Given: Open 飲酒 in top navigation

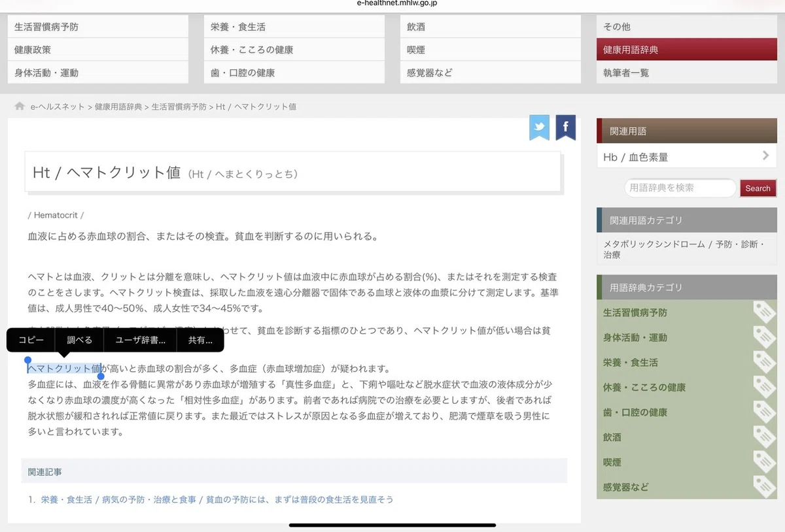Looking at the screenshot, I should (491, 27).
